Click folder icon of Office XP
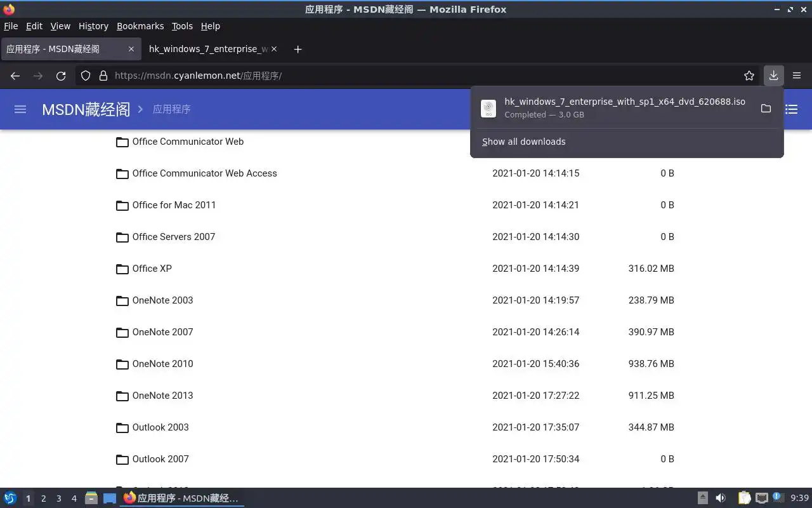The width and height of the screenshot is (812, 508). point(122,269)
